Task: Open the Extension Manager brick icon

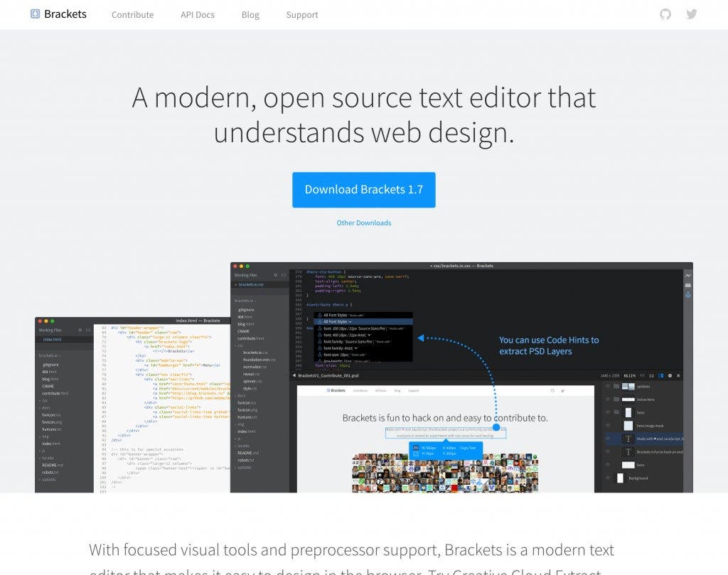Action: point(687,285)
